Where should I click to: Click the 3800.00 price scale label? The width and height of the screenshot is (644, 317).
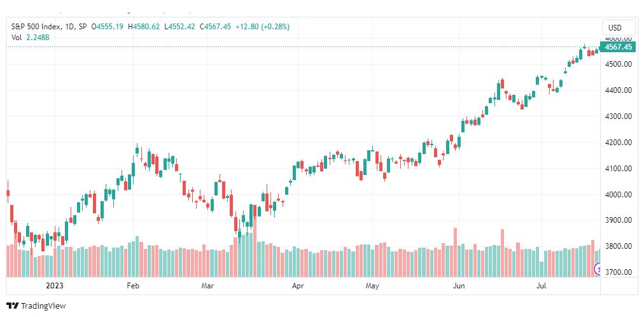pyautogui.click(x=618, y=246)
